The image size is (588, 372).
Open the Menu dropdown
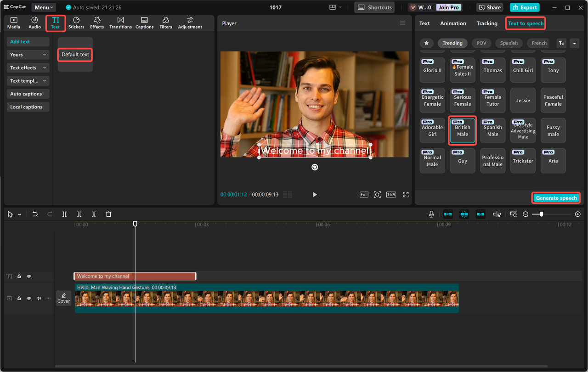(43, 7)
